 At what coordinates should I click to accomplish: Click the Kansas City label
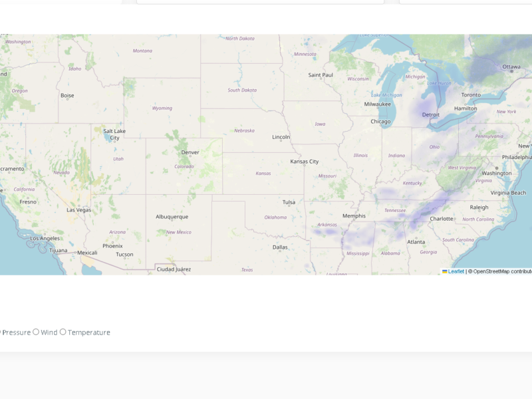[305, 162]
